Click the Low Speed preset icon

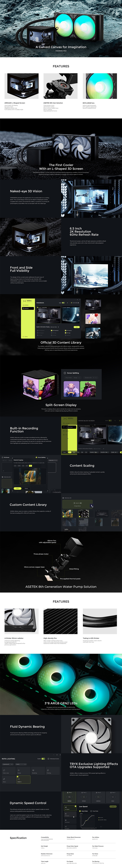[65, 807]
